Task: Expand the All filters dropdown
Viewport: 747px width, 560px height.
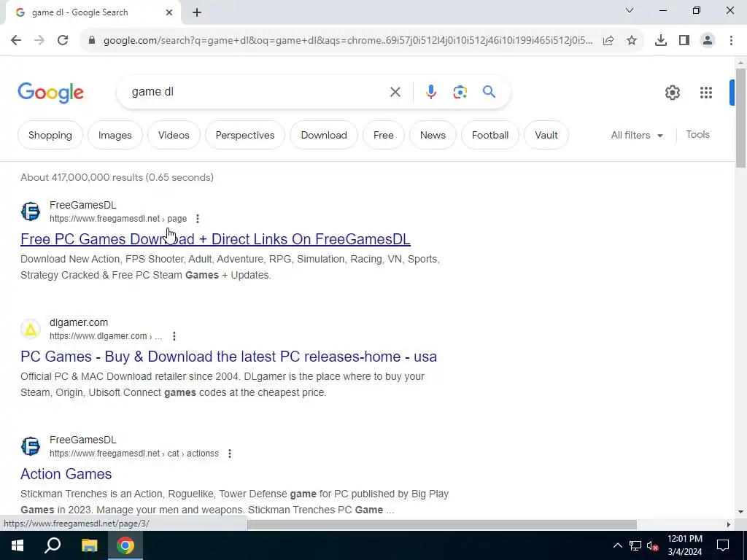Action: tap(637, 135)
